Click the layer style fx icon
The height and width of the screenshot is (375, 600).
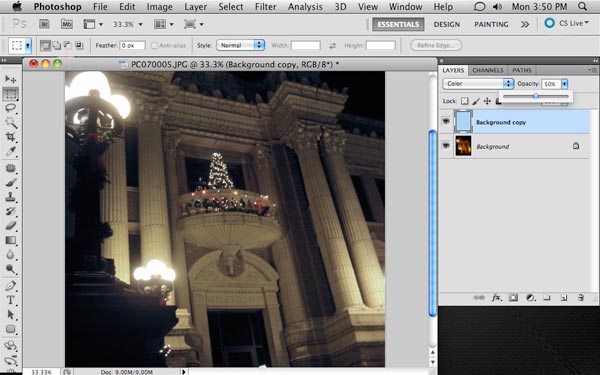coord(496,298)
